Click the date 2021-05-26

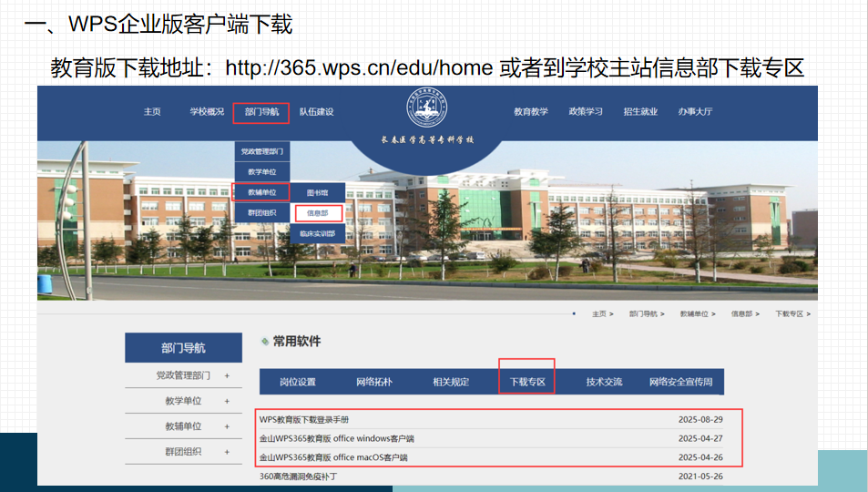700,476
